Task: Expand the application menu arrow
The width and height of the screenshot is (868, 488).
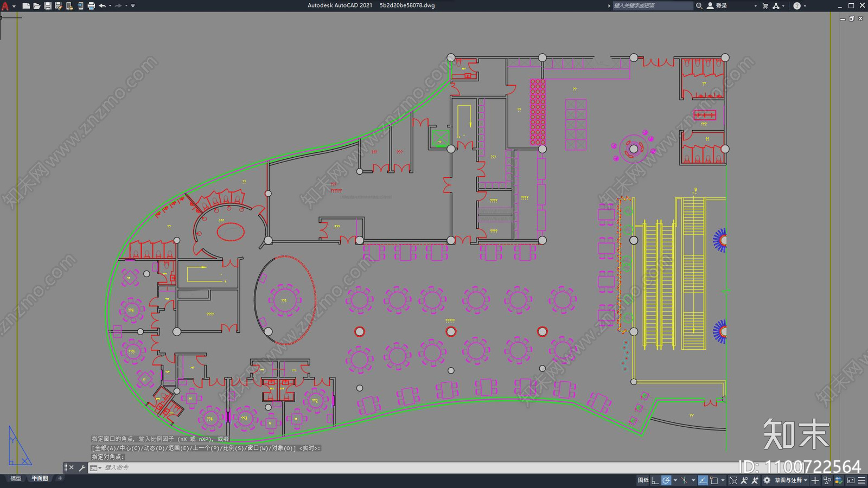Action: [x=14, y=6]
